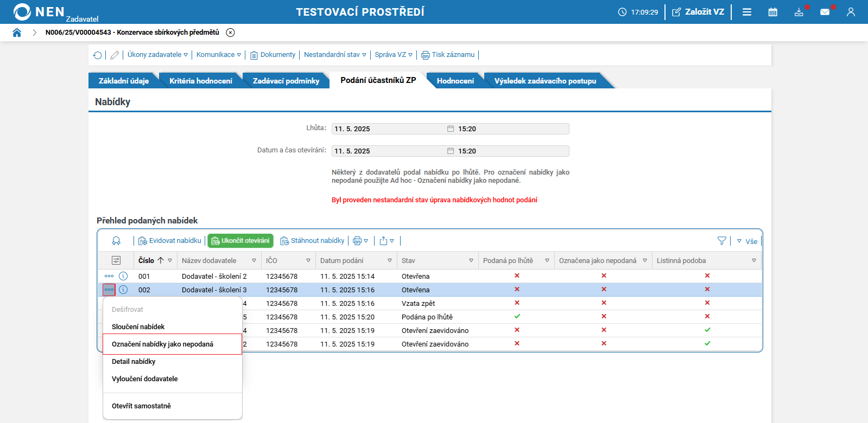The height and width of the screenshot is (423, 868).
Task: Click the info icon for offer 001
Action: pos(123,276)
